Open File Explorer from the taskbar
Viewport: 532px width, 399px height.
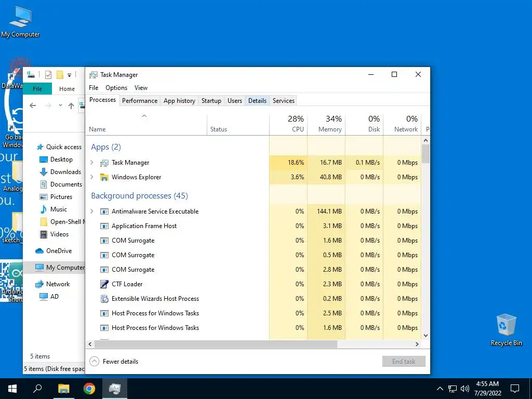(x=63, y=389)
